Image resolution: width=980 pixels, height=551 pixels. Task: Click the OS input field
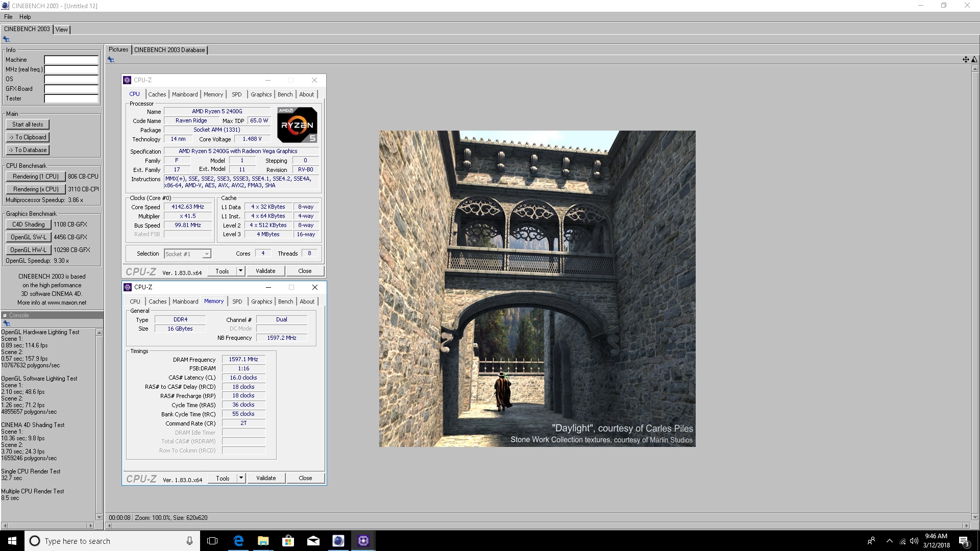(x=71, y=79)
